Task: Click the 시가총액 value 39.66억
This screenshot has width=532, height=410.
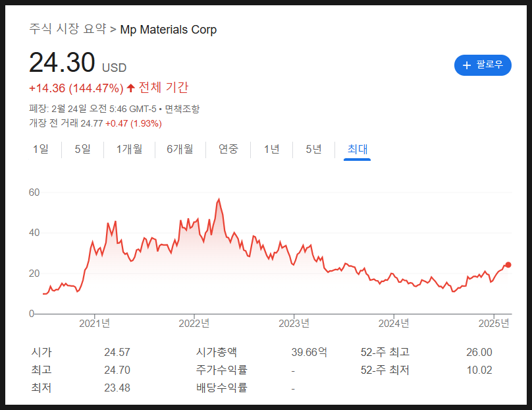Action: click(309, 352)
